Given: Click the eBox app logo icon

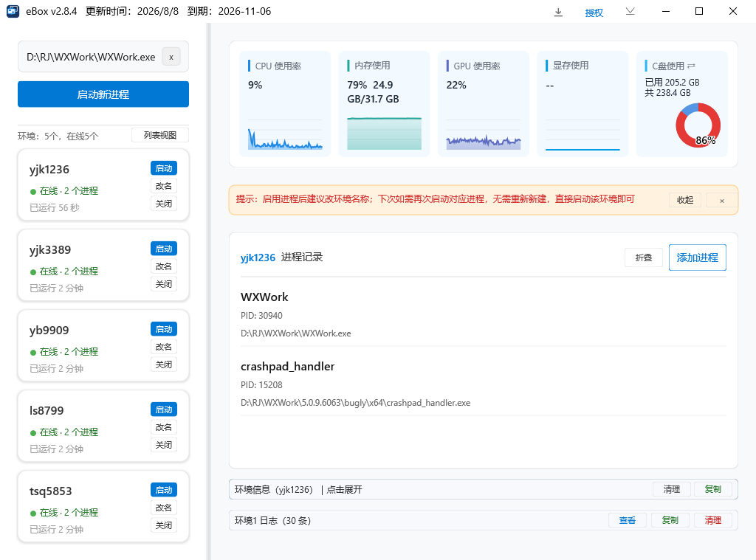Looking at the screenshot, I should pyautogui.click(x=13, y=11).
